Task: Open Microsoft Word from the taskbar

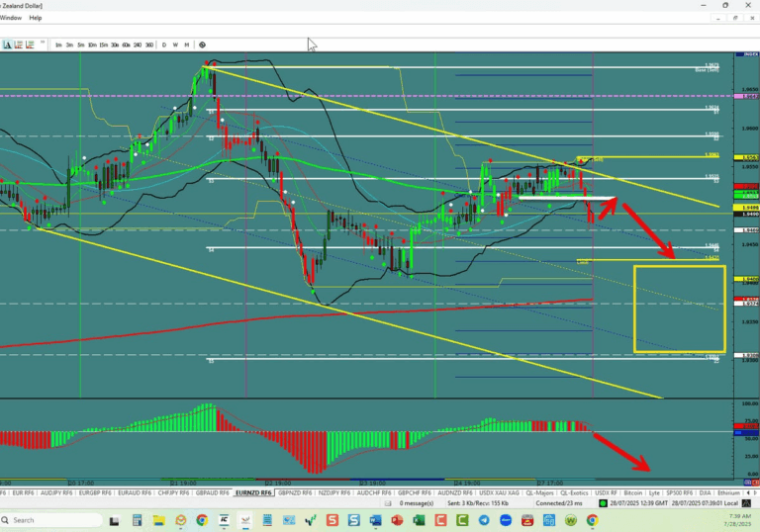Action: click(375, 520)
